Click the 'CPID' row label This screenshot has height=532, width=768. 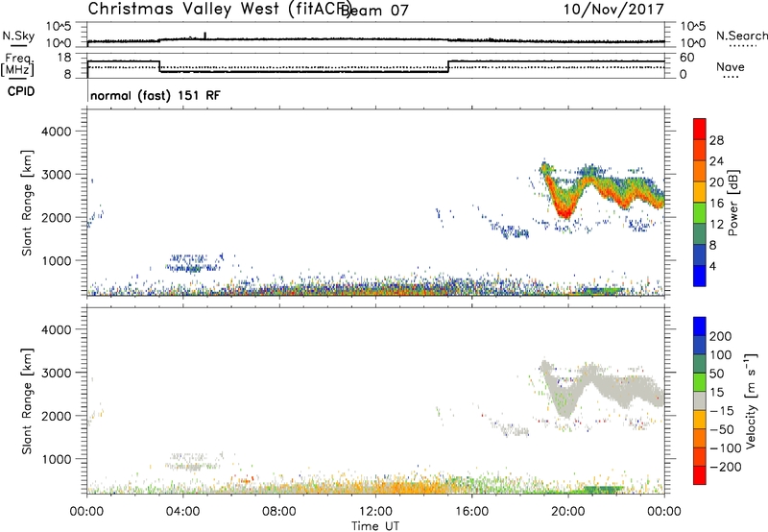click(21, 91)
